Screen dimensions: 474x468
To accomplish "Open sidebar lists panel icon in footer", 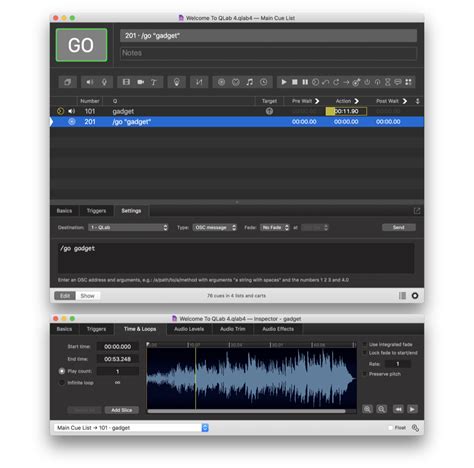I will [x=402, y=296].
